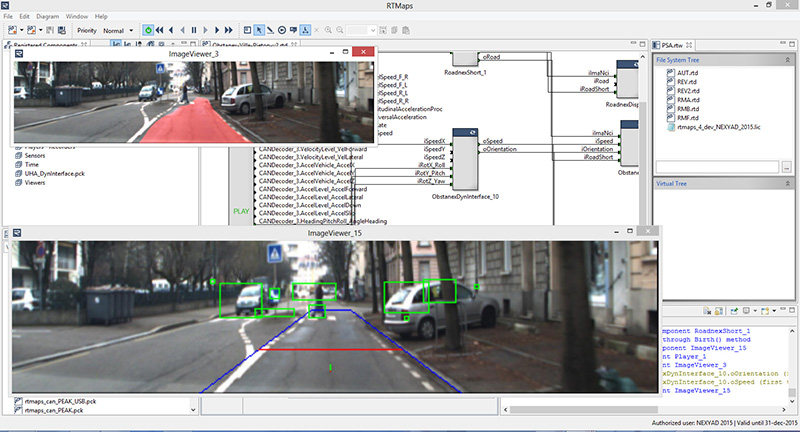Open the zoom level combo box
800x432 pixels.
361,31
